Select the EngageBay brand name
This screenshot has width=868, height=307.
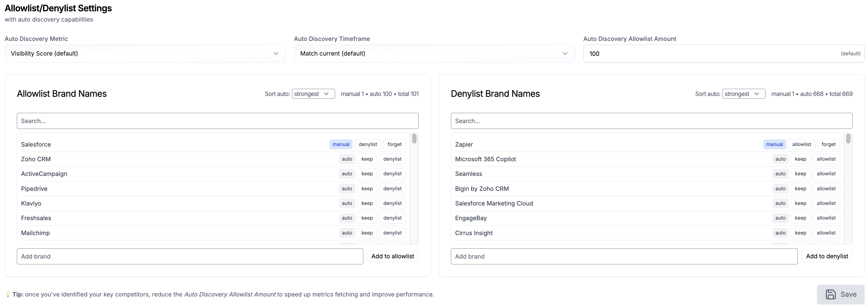[471, 218]
